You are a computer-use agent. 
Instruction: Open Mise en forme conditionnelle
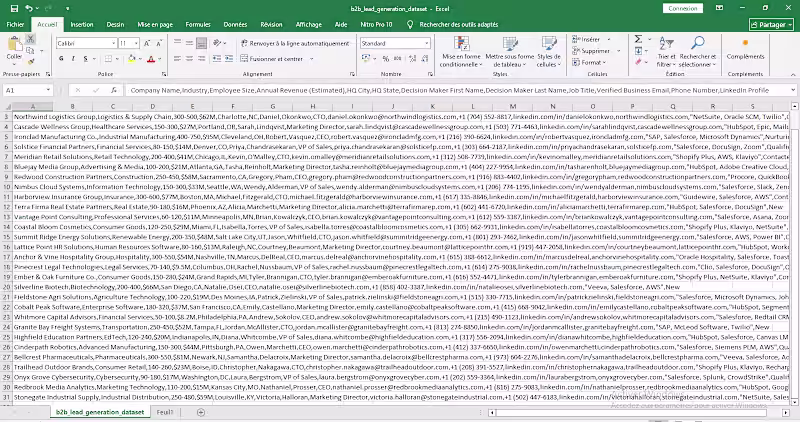click(x=461, y=52)
